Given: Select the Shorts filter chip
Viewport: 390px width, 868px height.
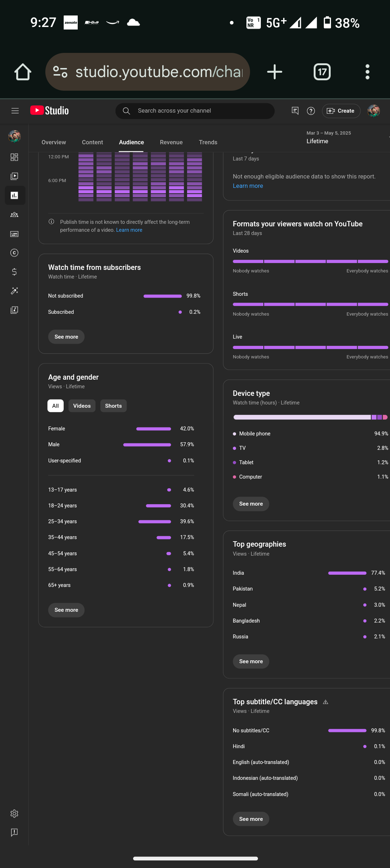Looking at the screenshot, I should pyautogui.click(x=113, y=406).
